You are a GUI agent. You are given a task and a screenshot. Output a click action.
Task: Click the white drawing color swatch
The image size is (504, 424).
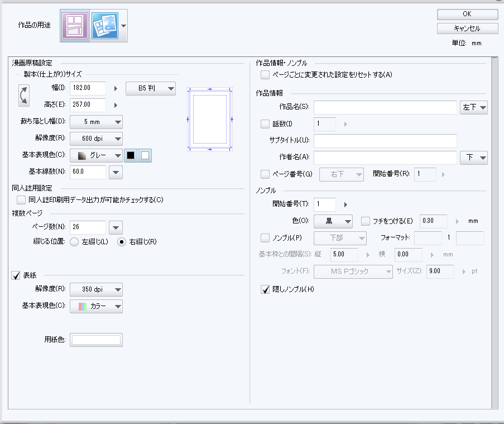(x=145, y=156)
